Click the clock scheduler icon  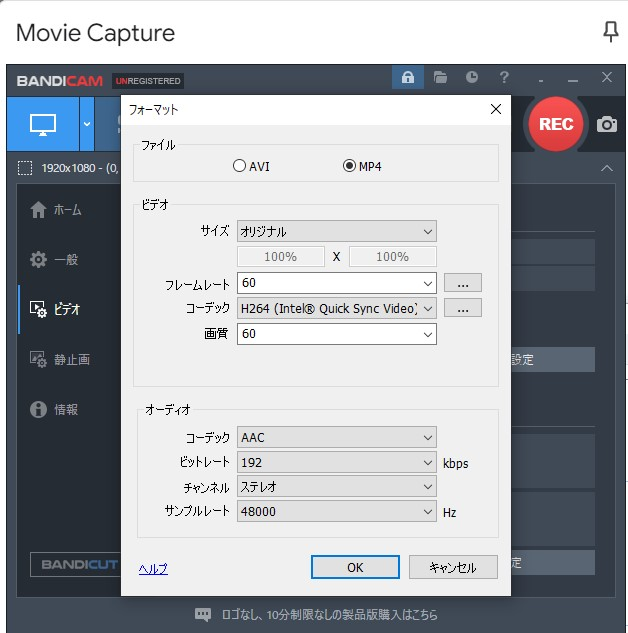tap(472, 78)
